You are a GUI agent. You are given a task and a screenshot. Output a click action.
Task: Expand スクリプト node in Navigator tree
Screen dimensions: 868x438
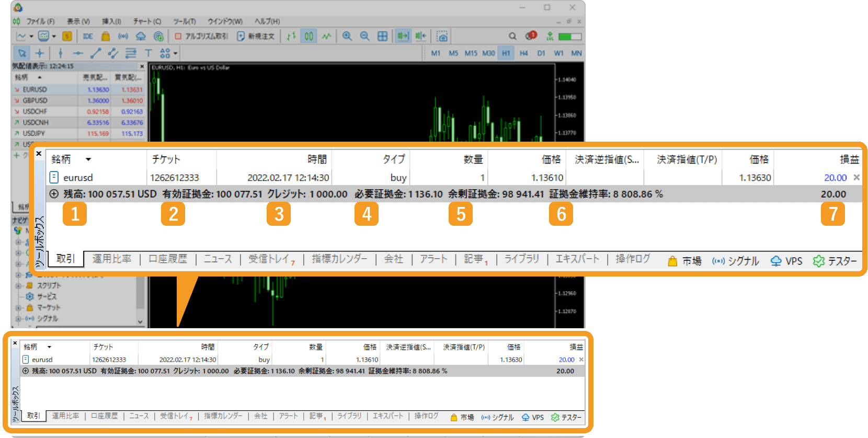(x=19, y=286)
